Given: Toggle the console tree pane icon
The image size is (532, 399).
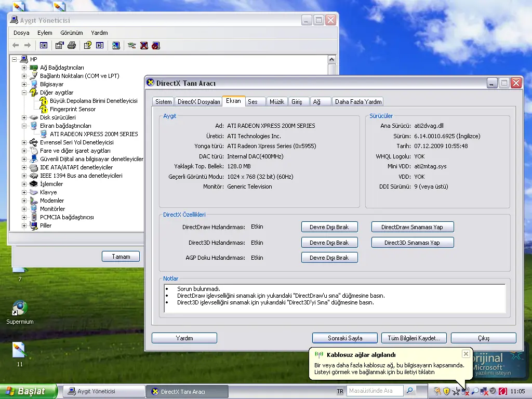Looking at the screenshot, I should pyautogui.click(x=44, y=45).
